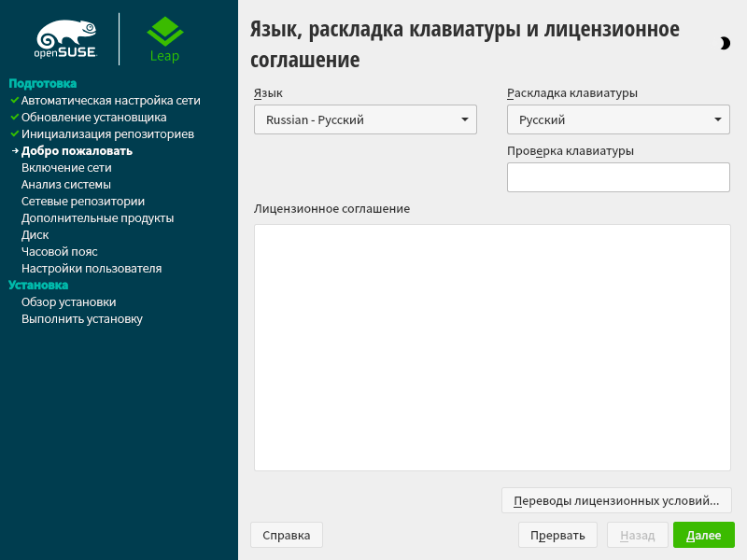The height and width of the screenshot is (560, 747).
Task: Select Включение сети step in sidebar
Action: (x=66, y=168)
